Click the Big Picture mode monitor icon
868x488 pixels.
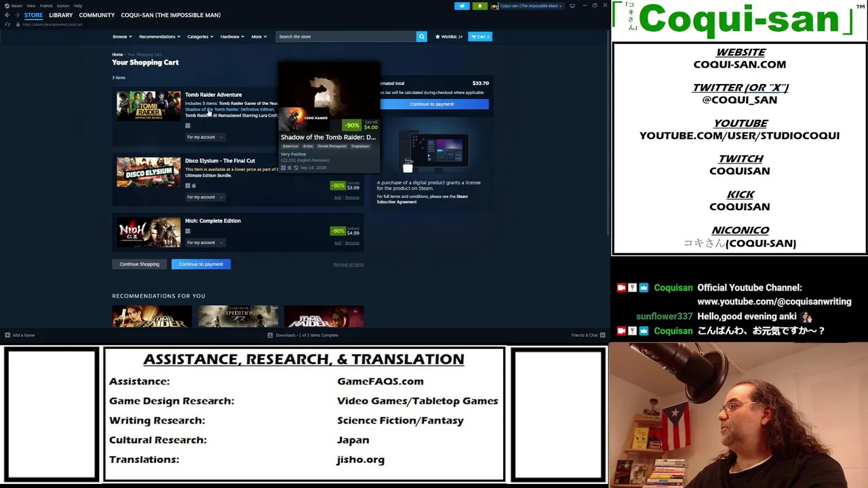tap(572, 5)
